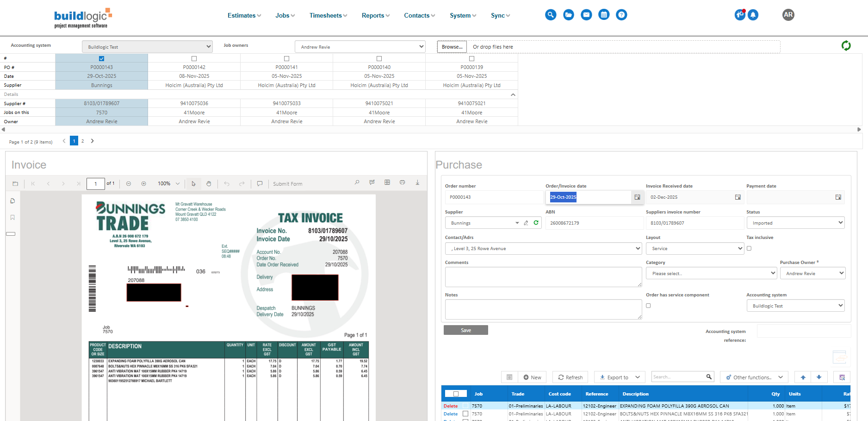868x421 pixels.
Task: Open calendar picker for Order/Invoice date
Action: (x=637, y=197)
